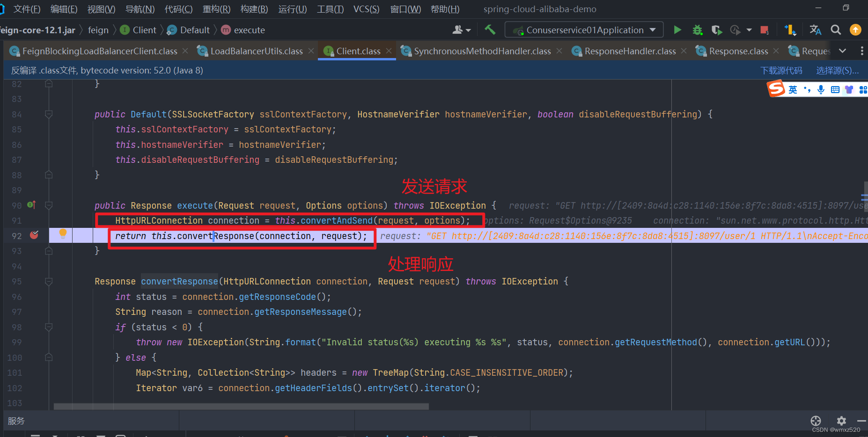Click line number 95 in gutter
This screenshot has width=868, height=437.
point(16,281)
